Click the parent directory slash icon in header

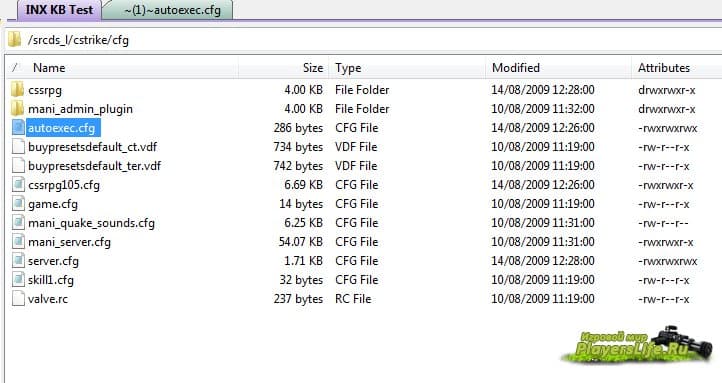15,67
